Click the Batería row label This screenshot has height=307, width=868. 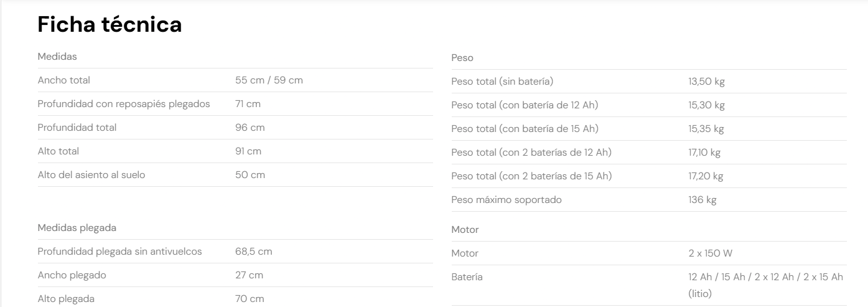coord(467,277)
